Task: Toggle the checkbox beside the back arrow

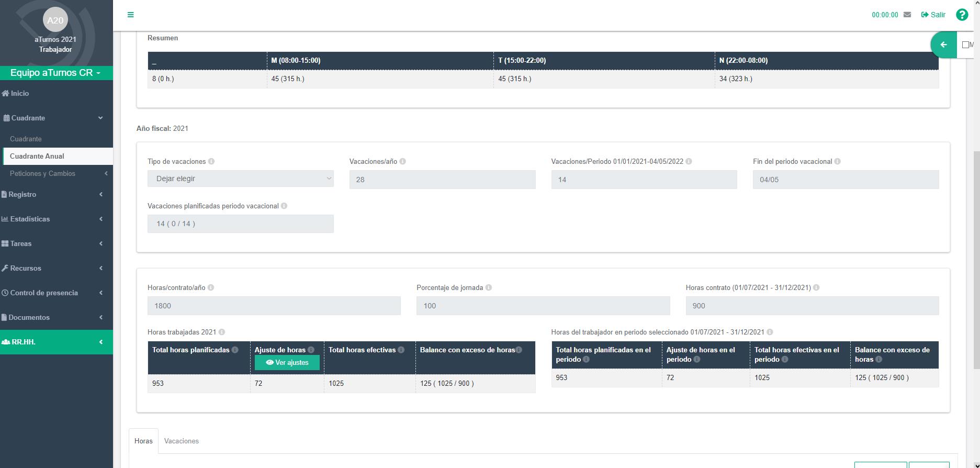Action: pos(965,45)
